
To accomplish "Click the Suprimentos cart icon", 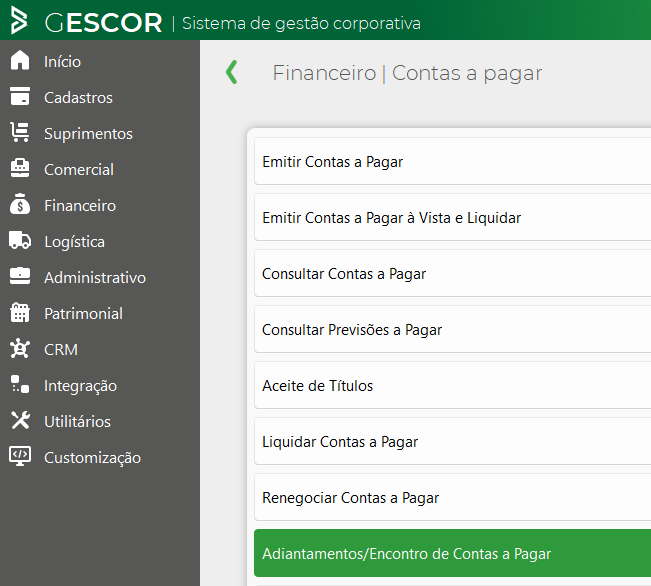I will [20, 133].
